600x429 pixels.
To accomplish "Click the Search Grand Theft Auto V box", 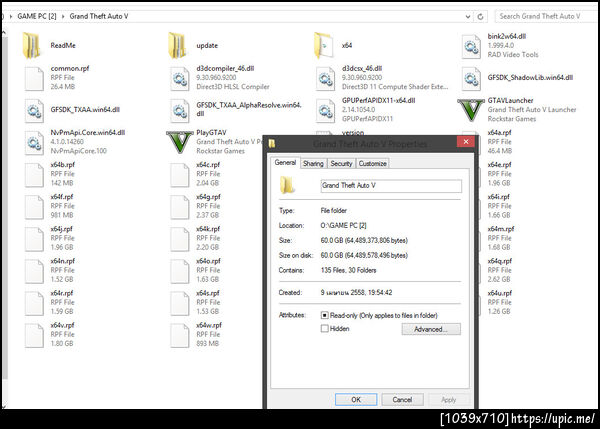I will click(546, 16).
